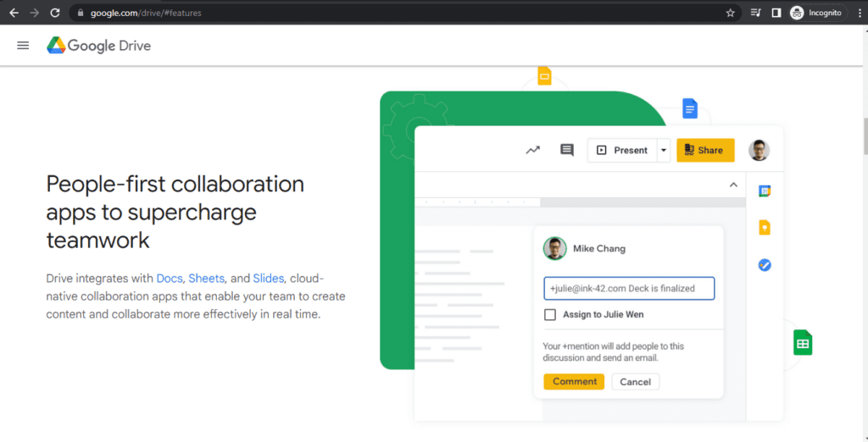Screen dimensions: 868x442
Task: Click the Mike Chang name text
Action: pyautogui.click(x=599, y=248)
